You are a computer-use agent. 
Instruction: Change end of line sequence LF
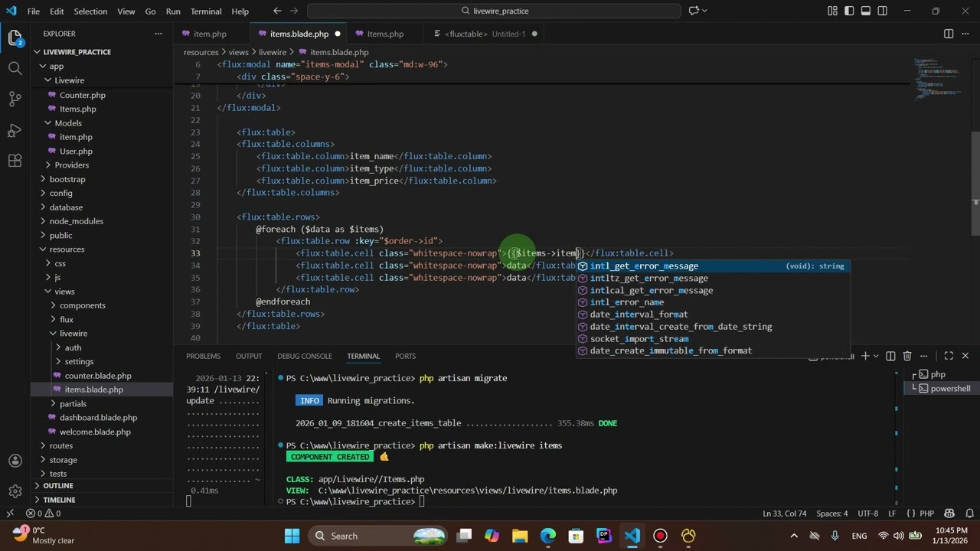(892, 514)
